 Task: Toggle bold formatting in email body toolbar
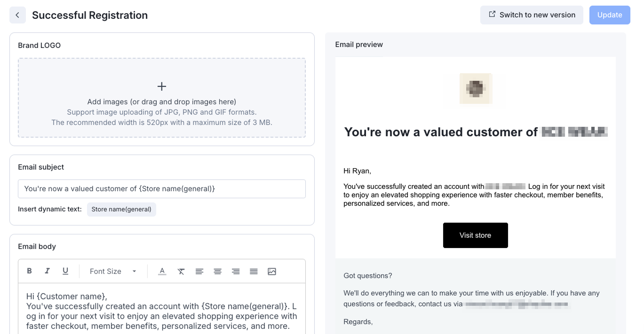29,271
